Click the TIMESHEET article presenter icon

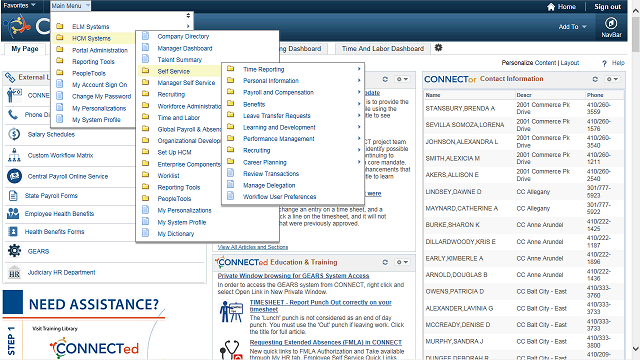click(231, 311)
